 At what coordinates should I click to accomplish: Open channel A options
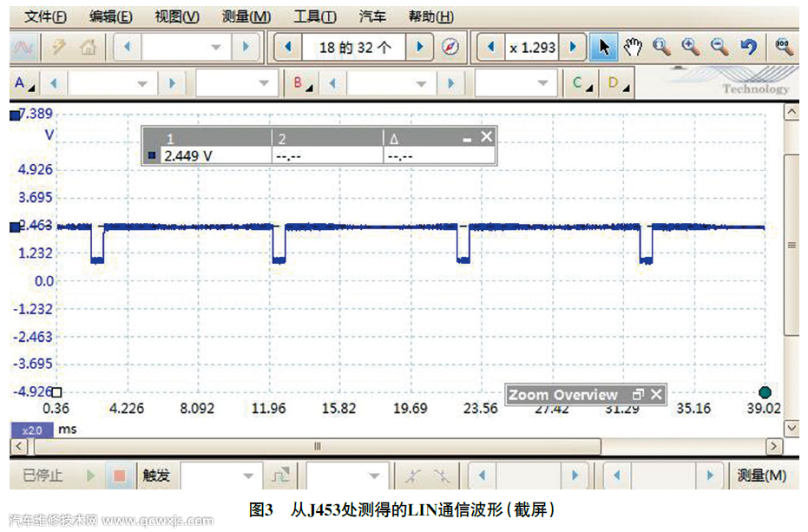coord(23,83)
